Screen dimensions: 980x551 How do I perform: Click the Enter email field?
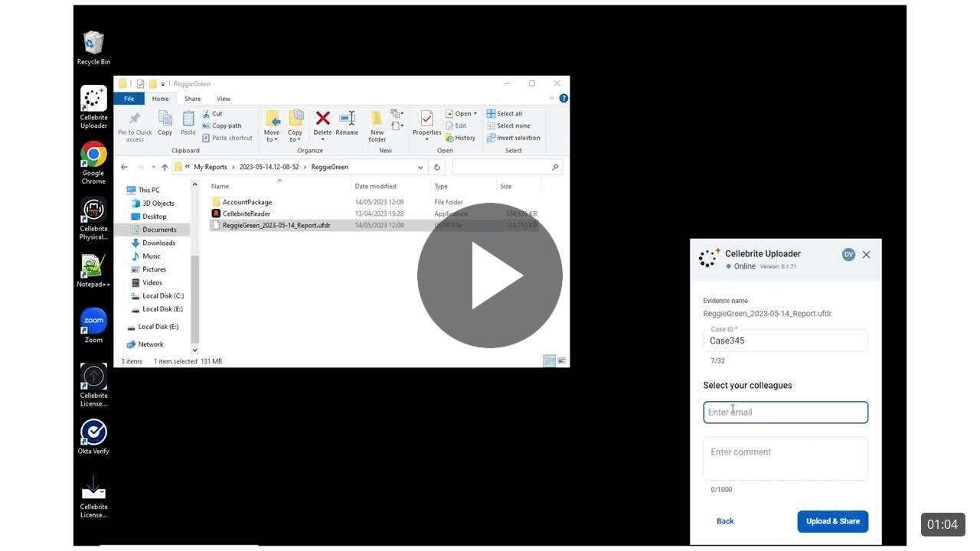[786, 412]
